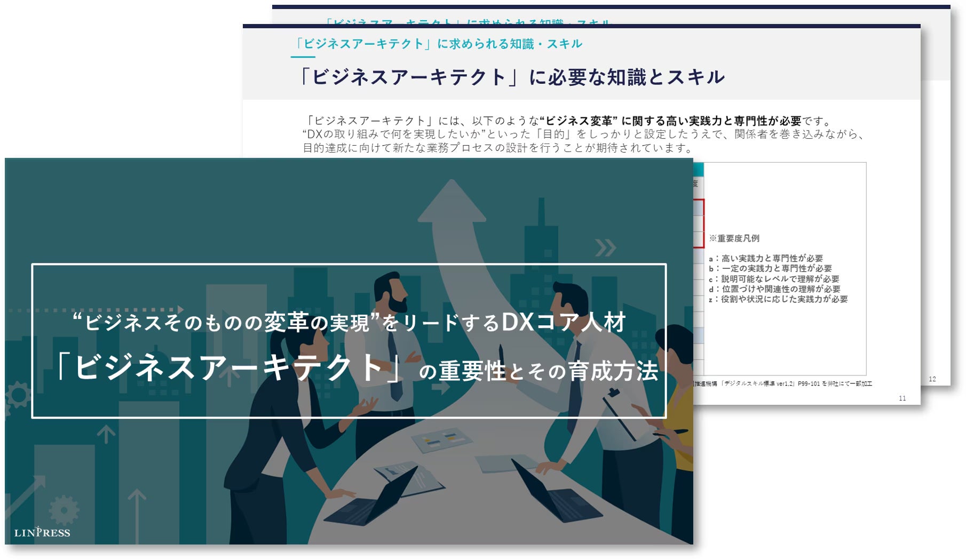Screen dimensions: 966x560
Task: Click the line starting 目的達成に向けて新たな業務プロセス
Action: click(x=498, y=148)
